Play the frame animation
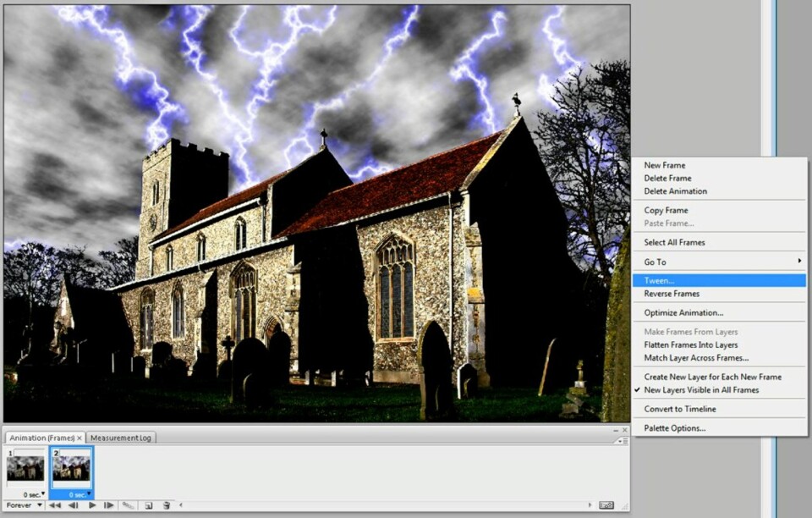Screen dimensions: 812x518 click(x=91, y=505)
